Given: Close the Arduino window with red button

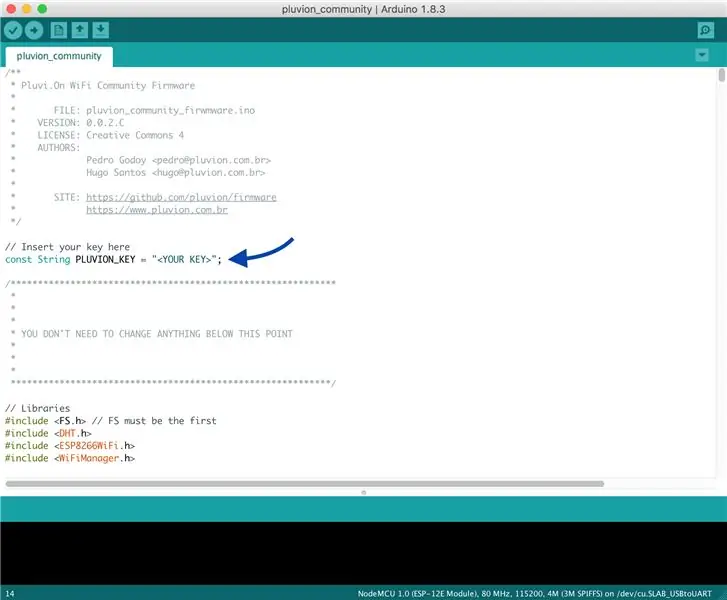Looking at the screenshot, I should 12,9.
